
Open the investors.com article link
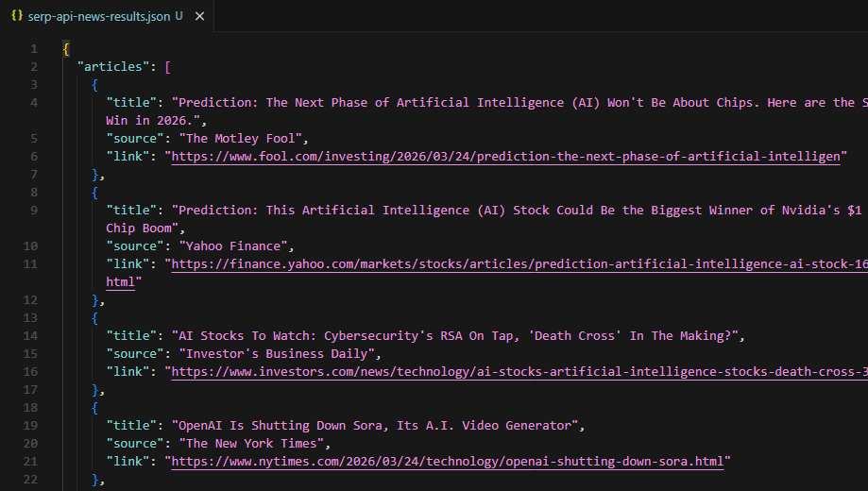519,372
